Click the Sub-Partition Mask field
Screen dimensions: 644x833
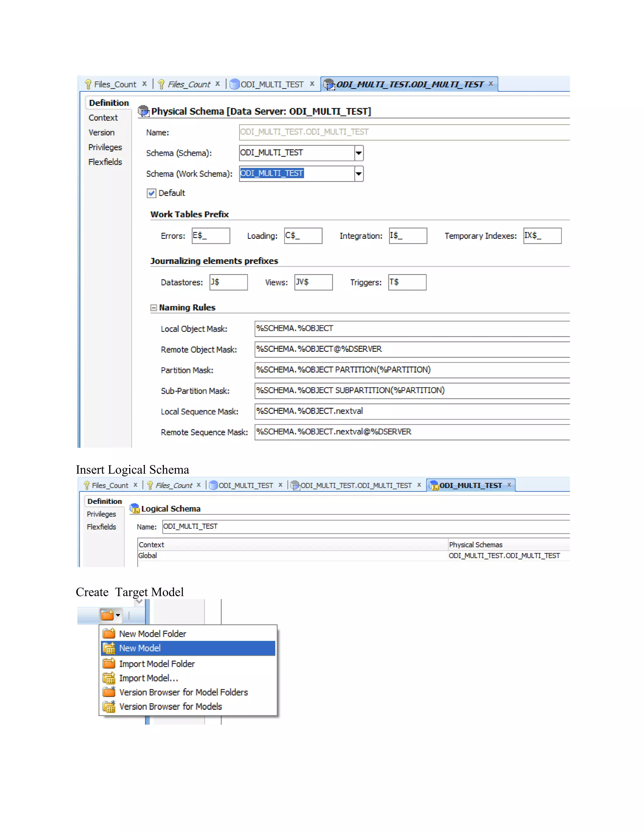[412, 390]
